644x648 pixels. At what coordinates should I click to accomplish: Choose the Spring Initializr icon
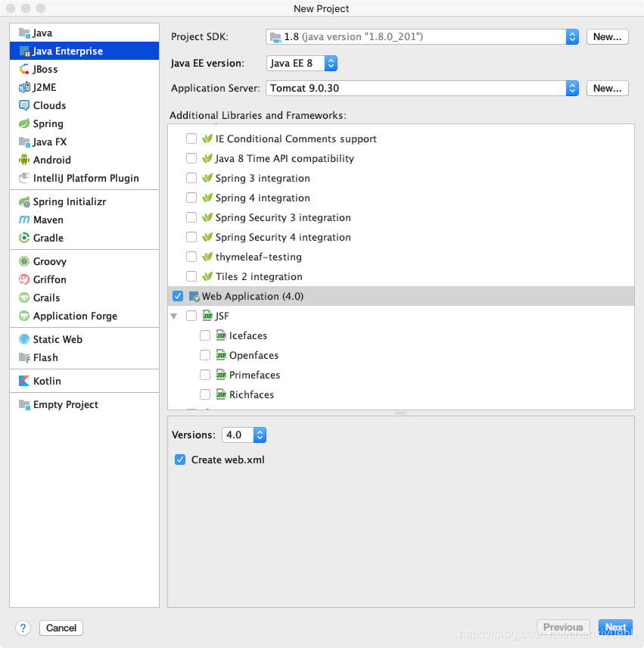(24, 201)
